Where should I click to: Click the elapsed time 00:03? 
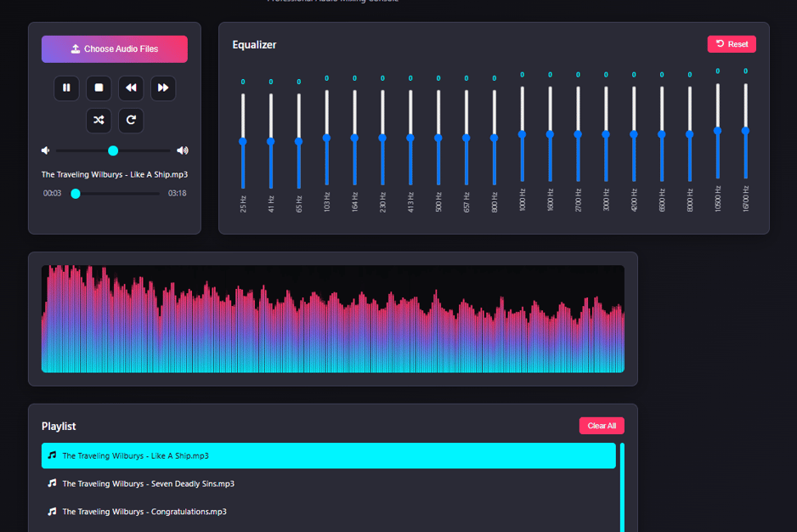pyautogui.click(x=53, y=193)
